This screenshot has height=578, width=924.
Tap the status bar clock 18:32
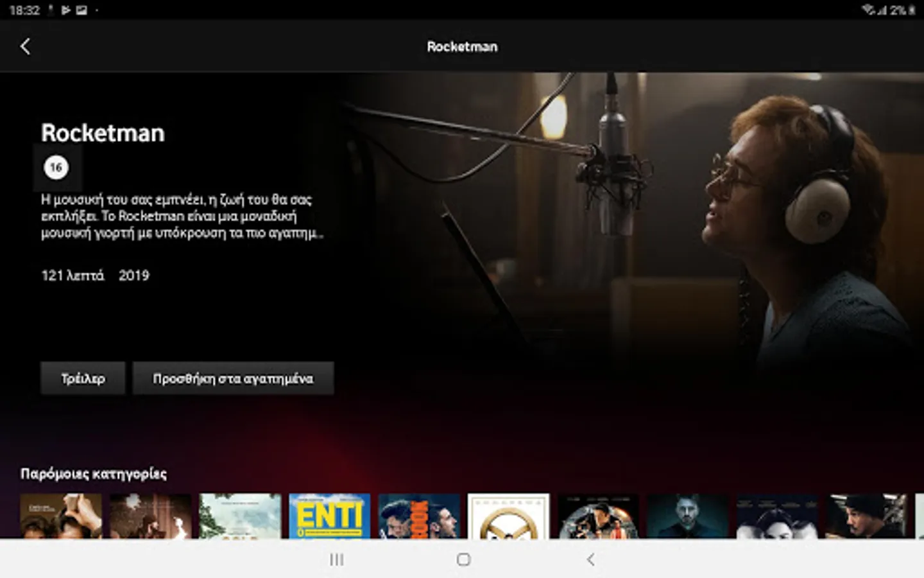pos(24,10)
